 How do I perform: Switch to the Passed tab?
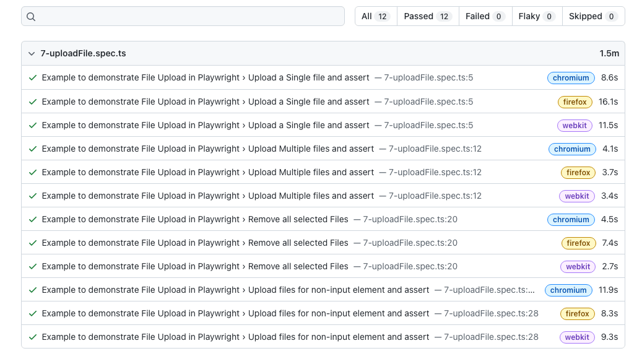[427, 16]
